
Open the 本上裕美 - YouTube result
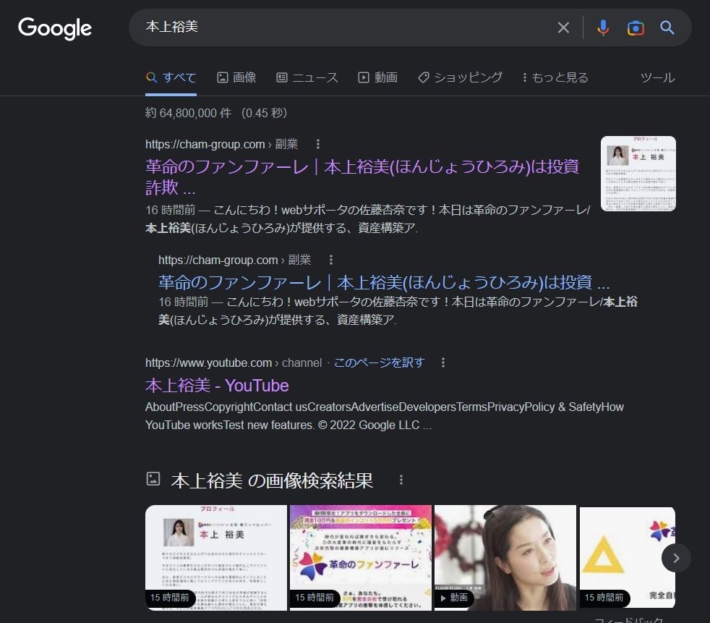click(217, 386)
